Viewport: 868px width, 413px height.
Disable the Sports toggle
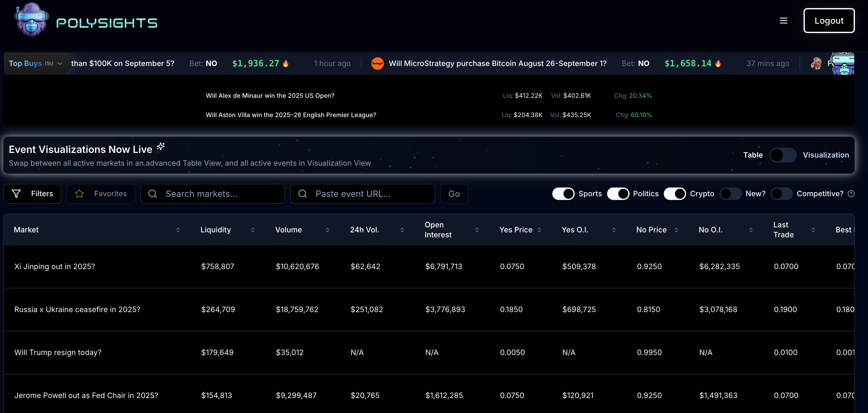coord(563,193)
